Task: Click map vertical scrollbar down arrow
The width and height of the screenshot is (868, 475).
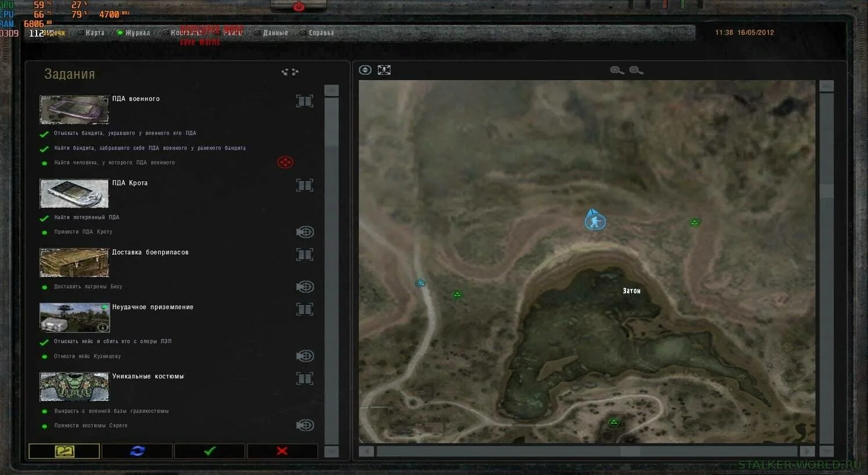Action: [826, 451]
